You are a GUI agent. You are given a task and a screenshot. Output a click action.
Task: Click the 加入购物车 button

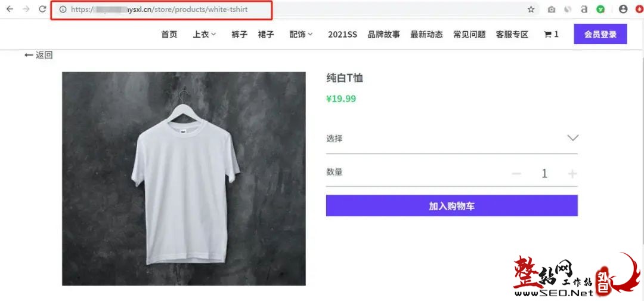pos(452,205)
